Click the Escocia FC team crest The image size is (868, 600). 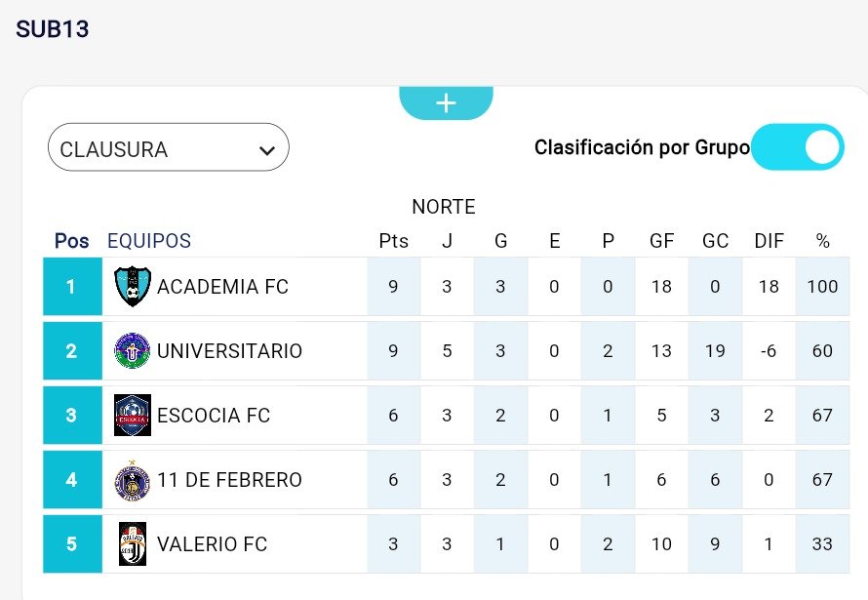click(x=132, y=416)
